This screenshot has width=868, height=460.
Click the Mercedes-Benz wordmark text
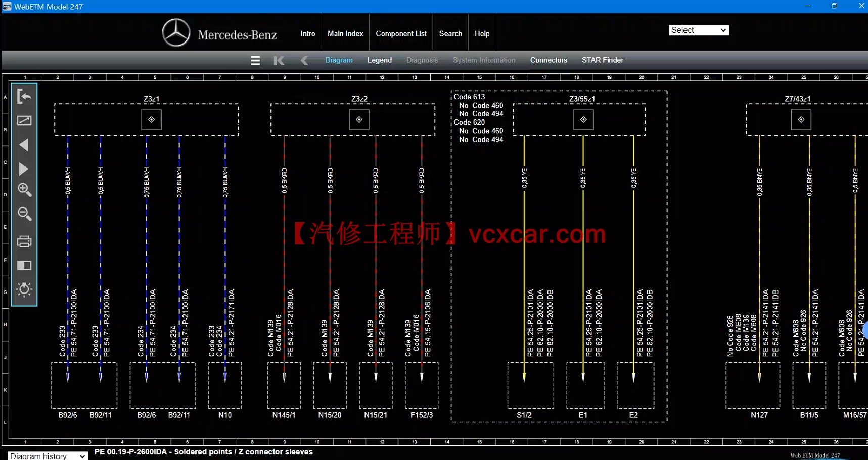point(237,35)
